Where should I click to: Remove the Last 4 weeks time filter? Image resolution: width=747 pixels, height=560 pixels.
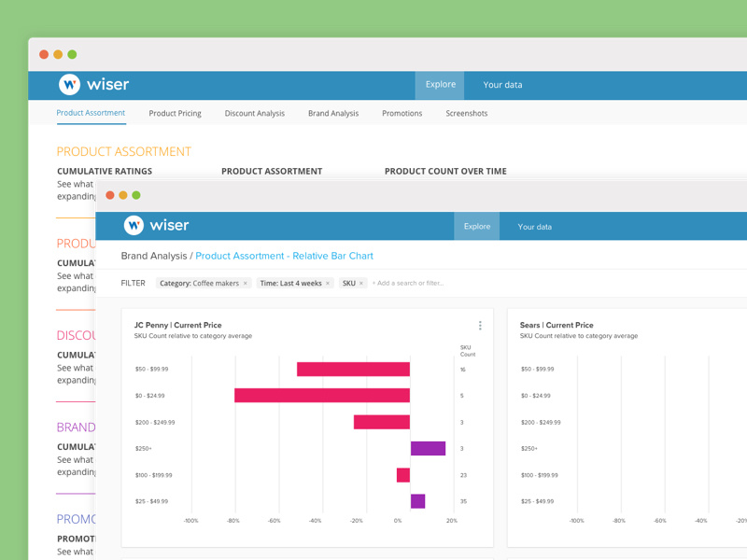(x=329, y=283)
